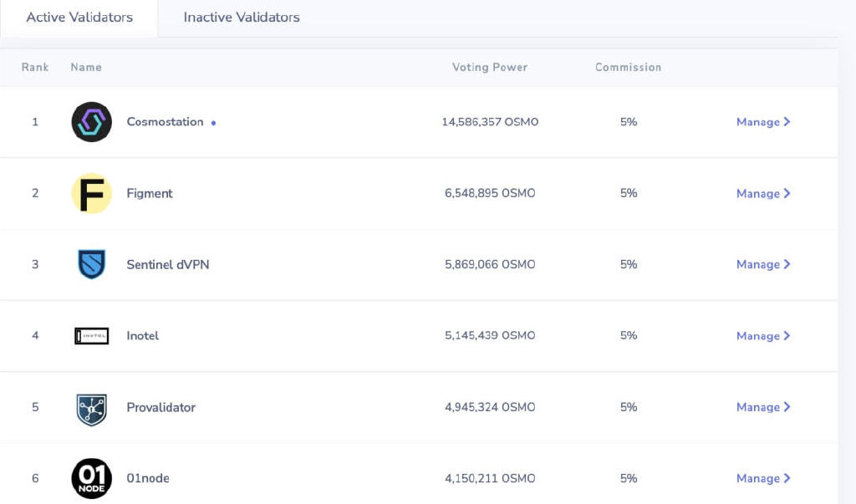Screen dimensions: 856x504
Task: Select the Provalidator validator name
Action: click(161, 407)
